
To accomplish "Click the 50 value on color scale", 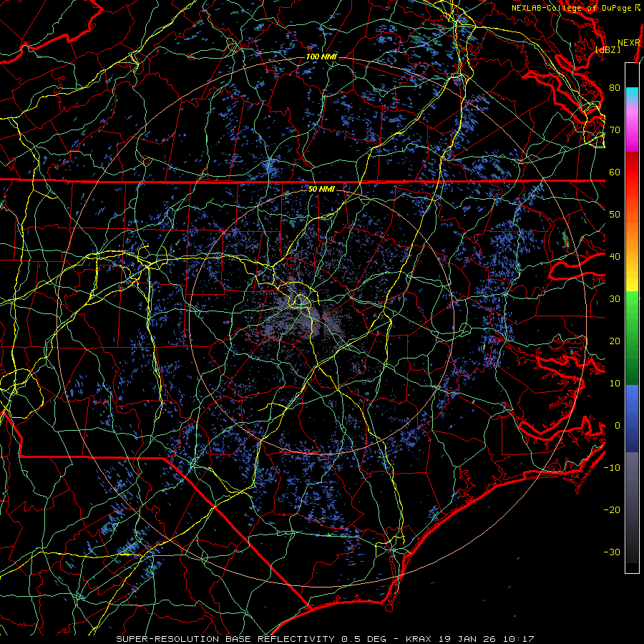I will (615, 215).
